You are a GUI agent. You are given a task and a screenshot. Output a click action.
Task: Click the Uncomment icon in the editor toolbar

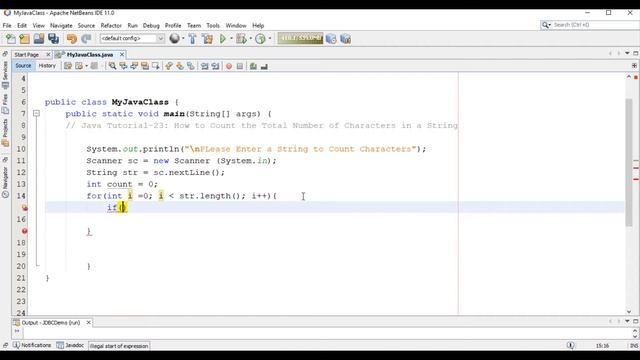264,66
